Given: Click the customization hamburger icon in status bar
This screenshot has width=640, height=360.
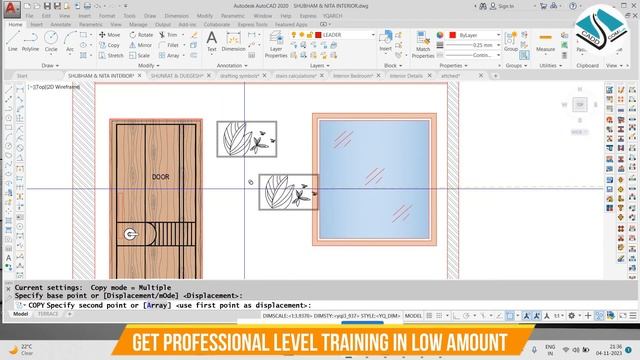Looking at the screenshot, I should pos(633,316).
